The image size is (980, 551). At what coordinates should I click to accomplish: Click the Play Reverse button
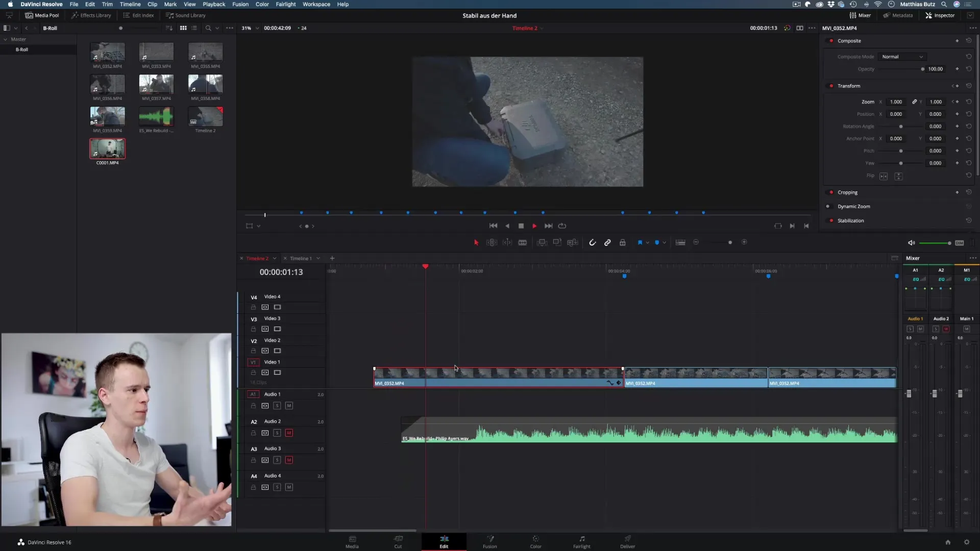tap(507, 226)
